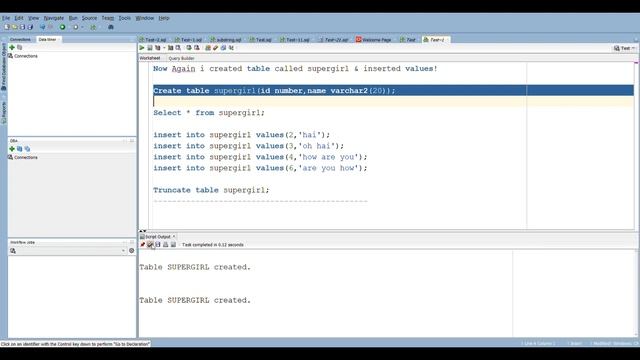Click the highlighted Create table supergirl line
The width and height of the screenshot is (640, 360).
point(393,91)
